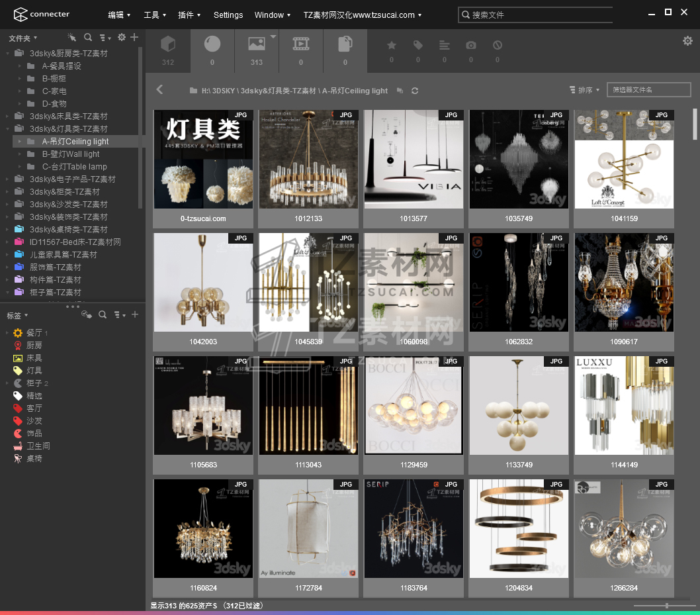Toggle the camera preview filter
This screenshot has width=700, height=615.
coord(471,46)
